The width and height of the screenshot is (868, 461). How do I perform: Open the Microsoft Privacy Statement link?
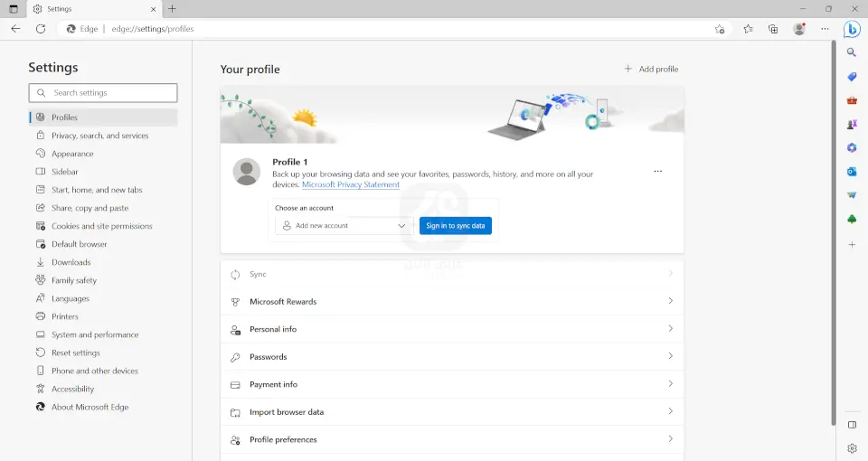click(x=350, y=184)
